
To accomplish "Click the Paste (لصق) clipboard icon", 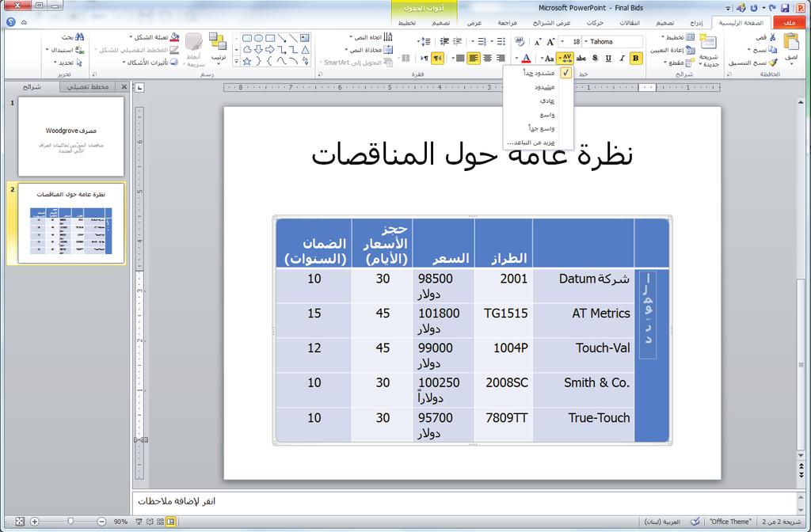I will click(x=791, y=43).
